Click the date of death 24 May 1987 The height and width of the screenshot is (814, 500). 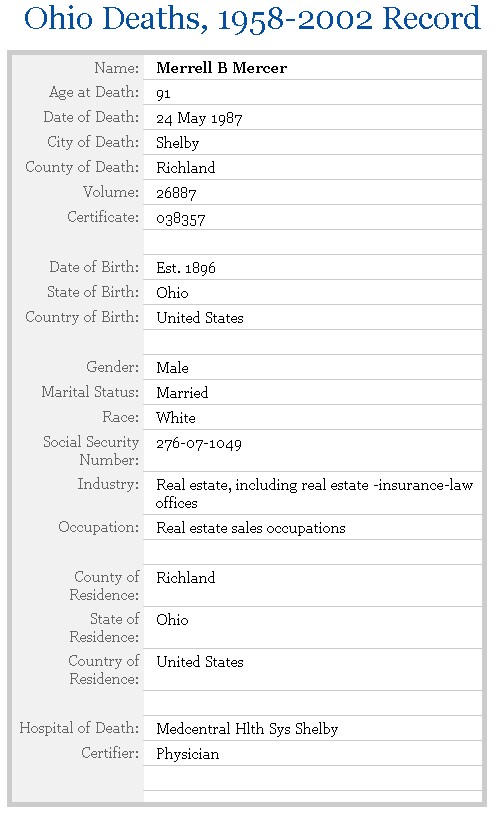pyautogui.click(x=199, y=118)
